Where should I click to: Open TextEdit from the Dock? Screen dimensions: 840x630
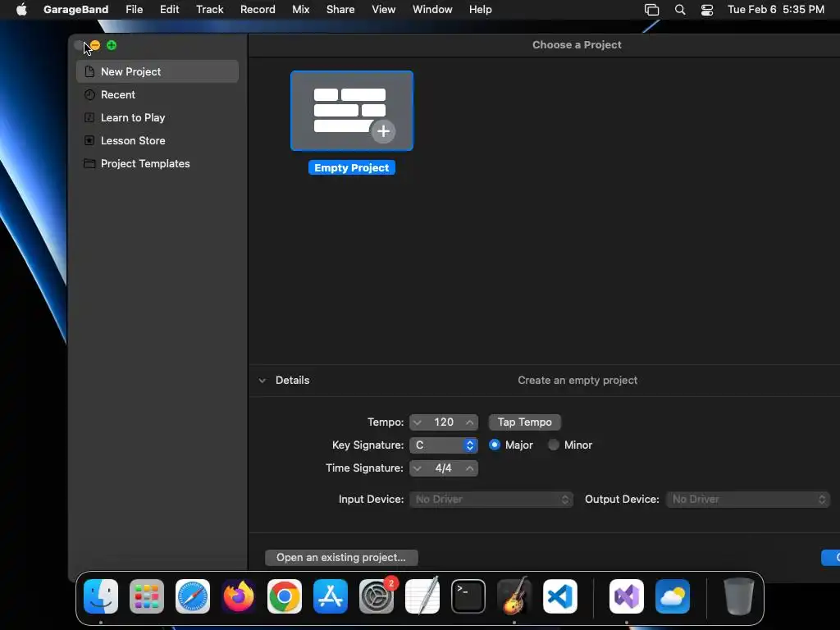point(422,596)
